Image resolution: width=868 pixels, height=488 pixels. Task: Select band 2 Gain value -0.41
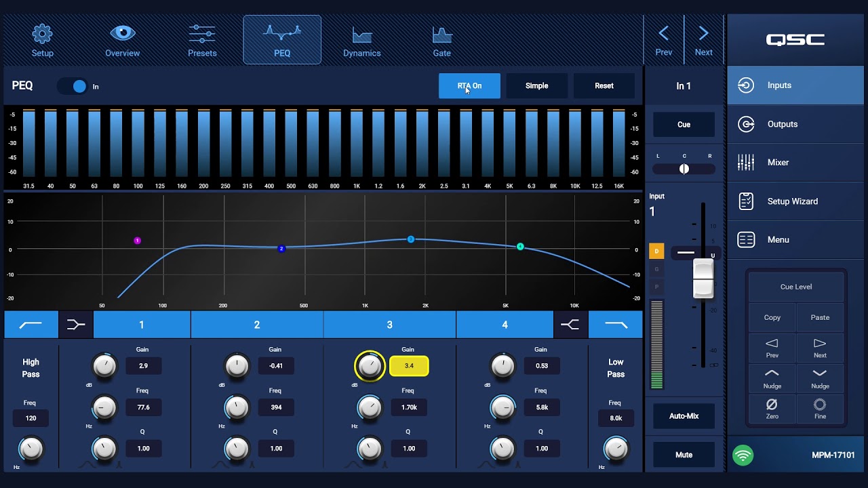[x=276, y=366]
